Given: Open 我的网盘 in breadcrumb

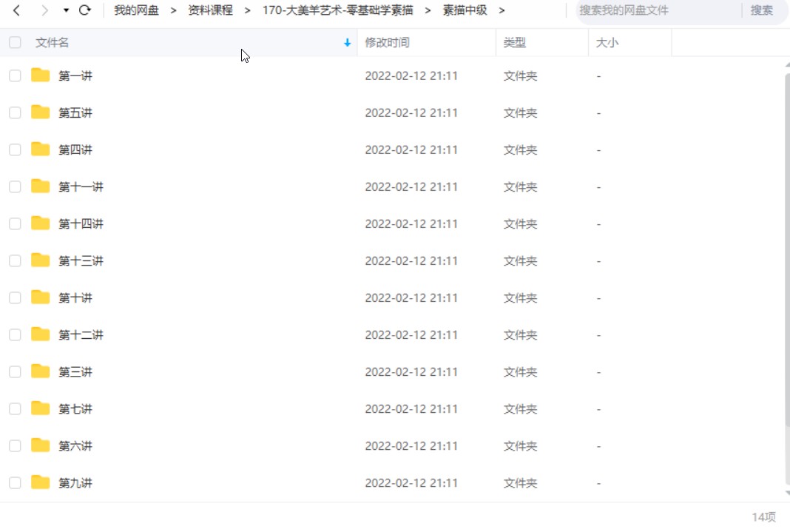Looking at the screenshot, I should [x=137, y=10].
